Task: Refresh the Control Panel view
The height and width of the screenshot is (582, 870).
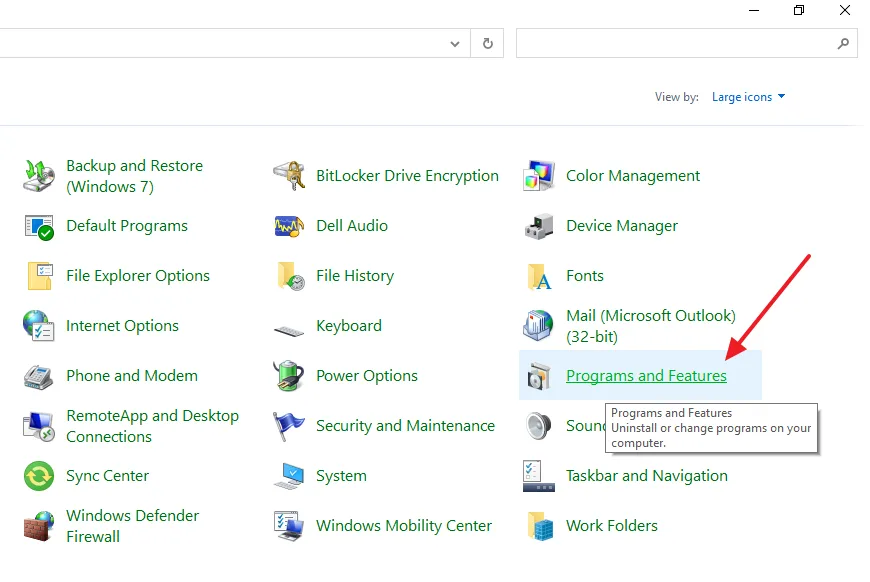Action: coord(487,43)
